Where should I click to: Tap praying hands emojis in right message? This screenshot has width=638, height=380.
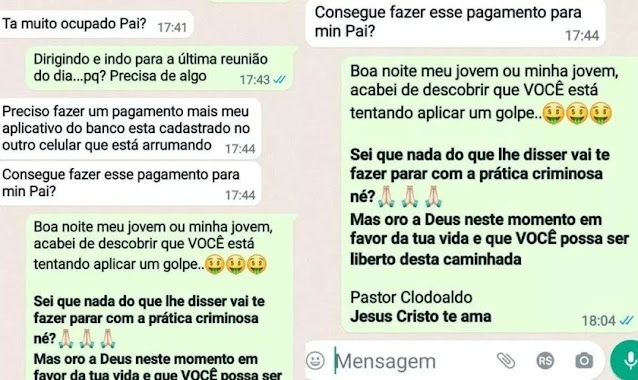(x=409, y=197)
